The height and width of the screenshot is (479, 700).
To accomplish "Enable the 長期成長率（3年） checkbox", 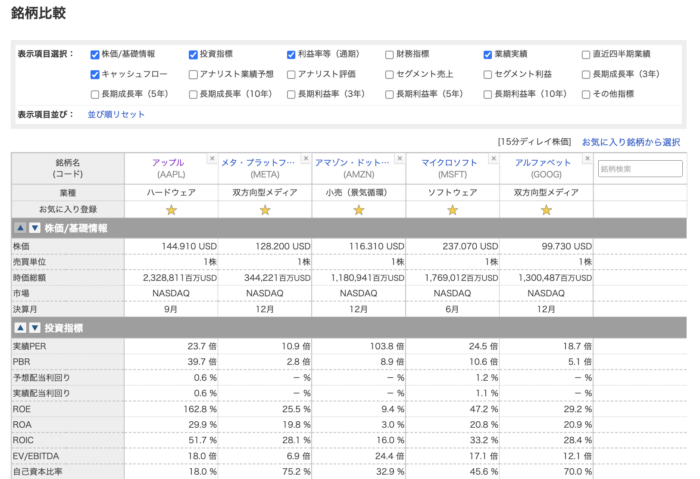I will point(586,75).
